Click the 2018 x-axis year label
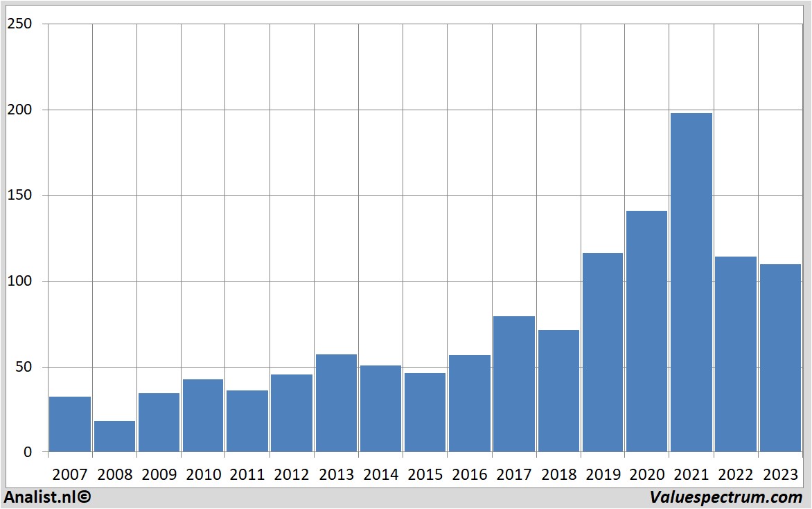Viewport: 812px width, 509px height. coord(558,475)
